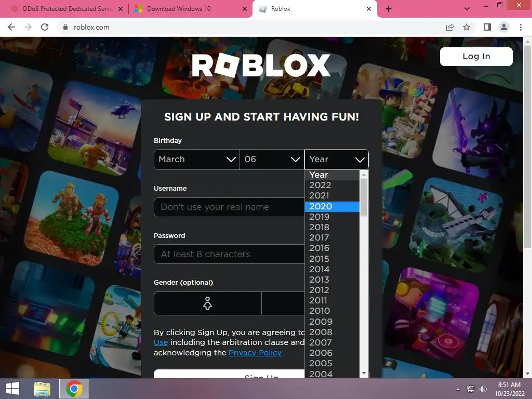This screenshot has height=399, width=532.
Task: Click the Chrome taskbar icon
Action: [74, 389]
